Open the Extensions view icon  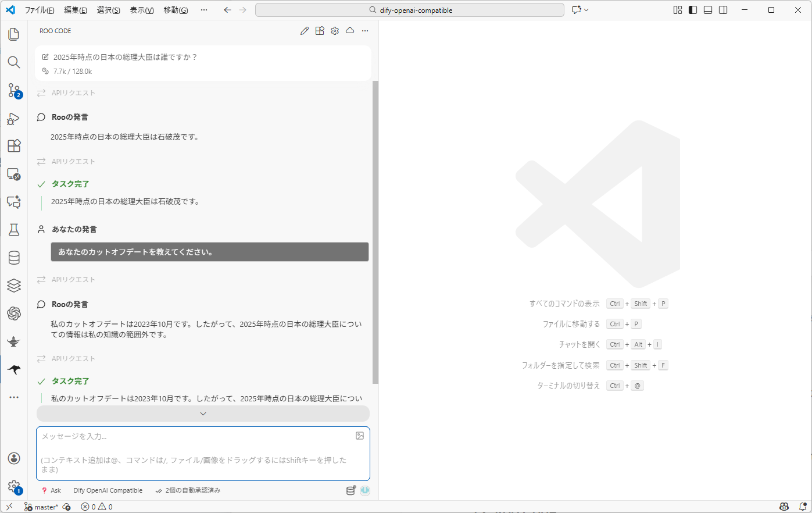coord(14,145)
